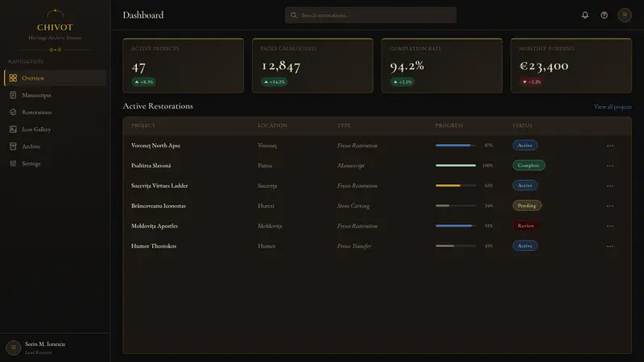Select project name Sucevița Virtues Ladder

[159, 186]
